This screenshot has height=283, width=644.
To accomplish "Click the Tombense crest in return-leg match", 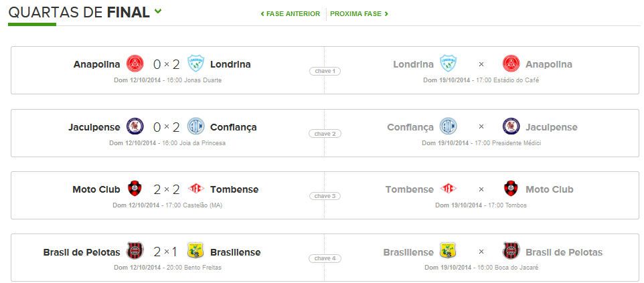I will point(449,189).
